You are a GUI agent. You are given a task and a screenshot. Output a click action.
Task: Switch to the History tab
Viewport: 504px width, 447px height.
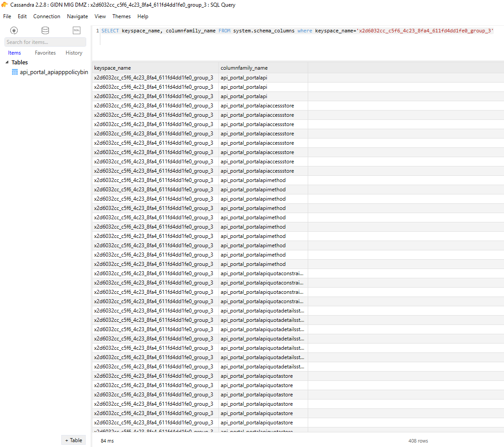click(x=74, y=53)
